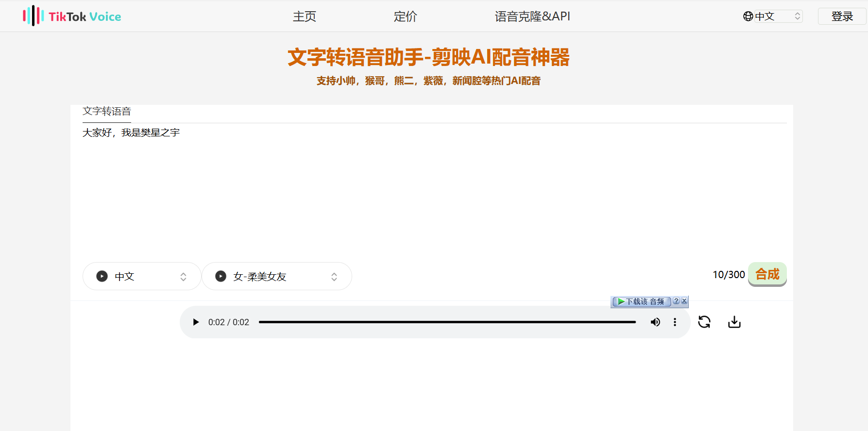Click the TikTok Voice waveform logo icon
The width and height of the screenshot is (868, 431).
coord(34,16)
